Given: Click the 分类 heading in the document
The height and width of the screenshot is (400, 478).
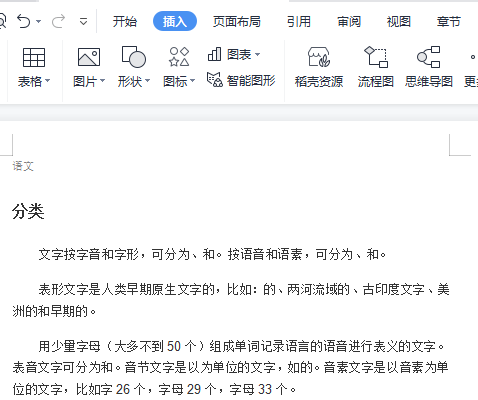Looking at the screenshot, I should [x=28, y=211].
